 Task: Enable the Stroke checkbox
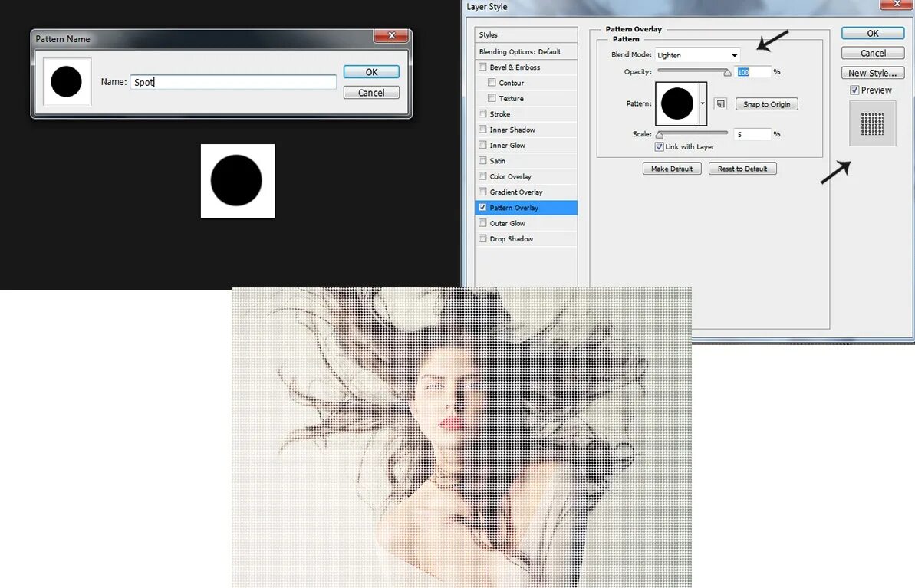(x=482, y=113)
